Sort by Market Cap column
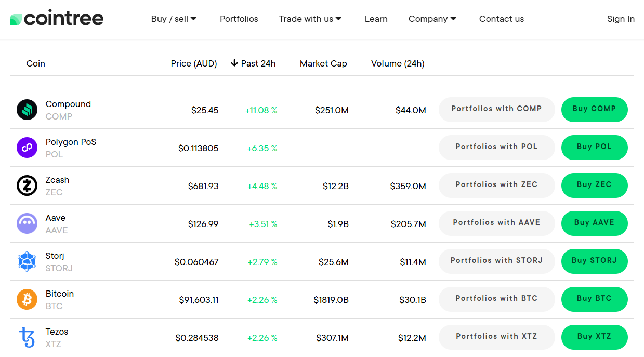644x357 pixels. [323, 63]
